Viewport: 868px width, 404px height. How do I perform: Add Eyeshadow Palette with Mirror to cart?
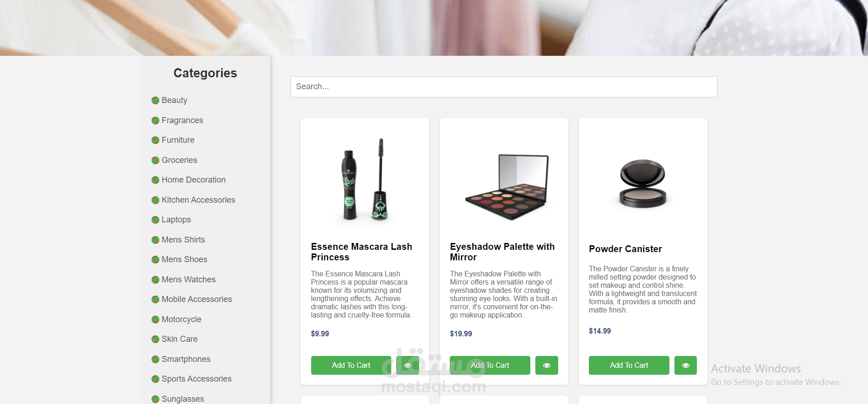pos(490,365)
